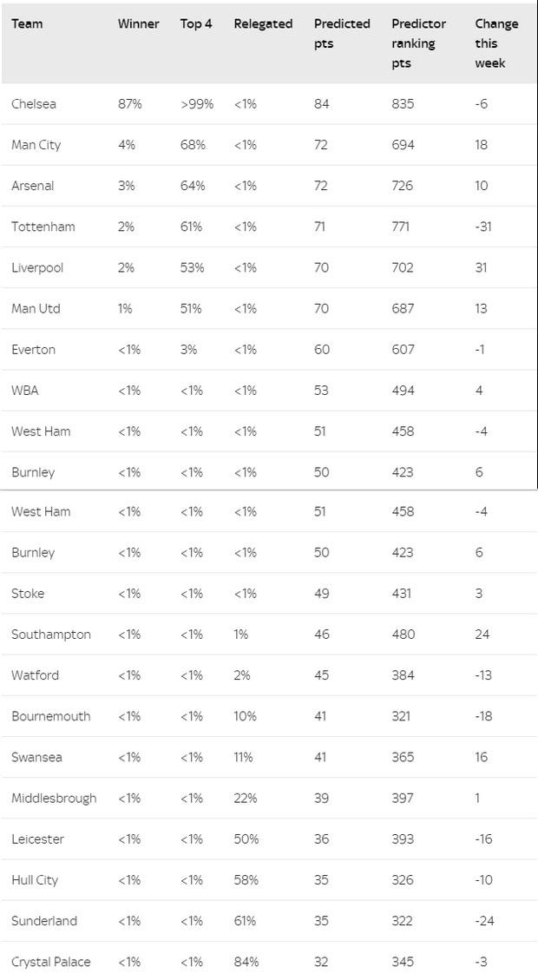The height and width of the screenshot is (980, 538).
Task: Select the Southampton row label
Action: pyautogui.click(x=50, y=635)
